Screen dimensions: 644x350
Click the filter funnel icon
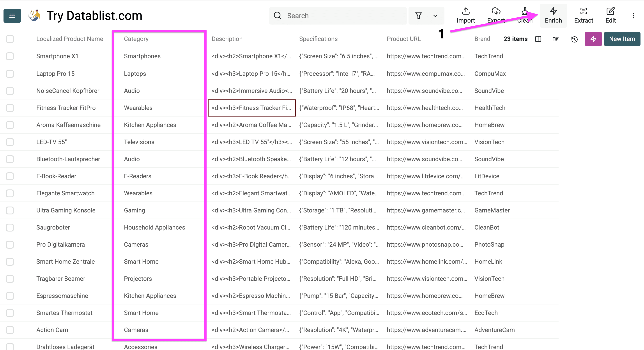tap(419, 16)
